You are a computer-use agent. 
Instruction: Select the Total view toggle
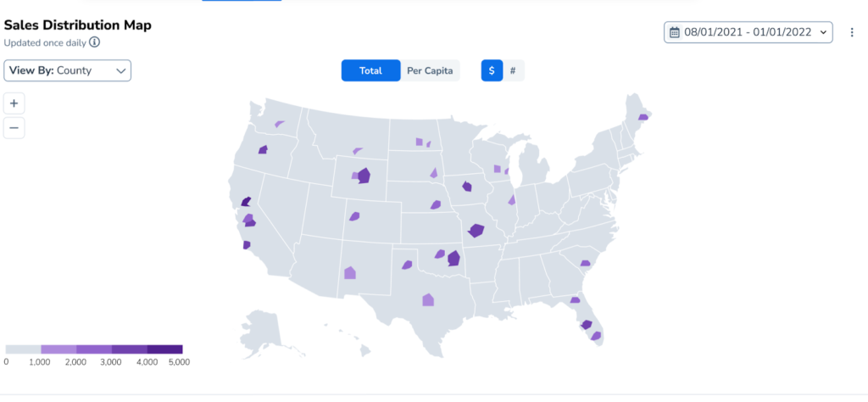coord(370,70)
